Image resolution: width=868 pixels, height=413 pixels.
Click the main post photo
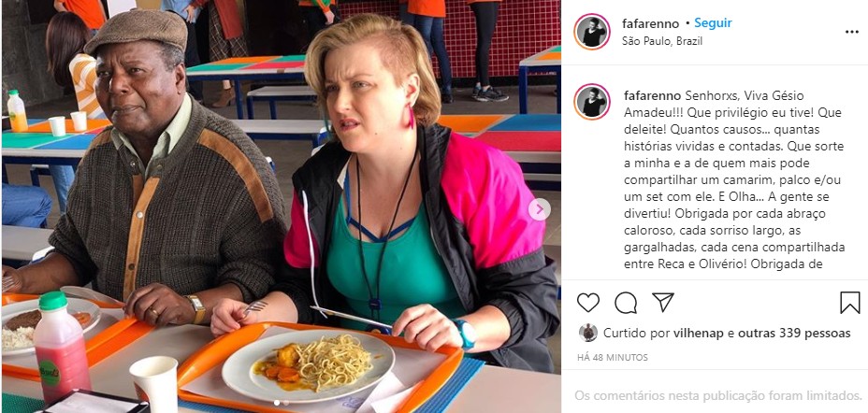click(x=282, y=206)
